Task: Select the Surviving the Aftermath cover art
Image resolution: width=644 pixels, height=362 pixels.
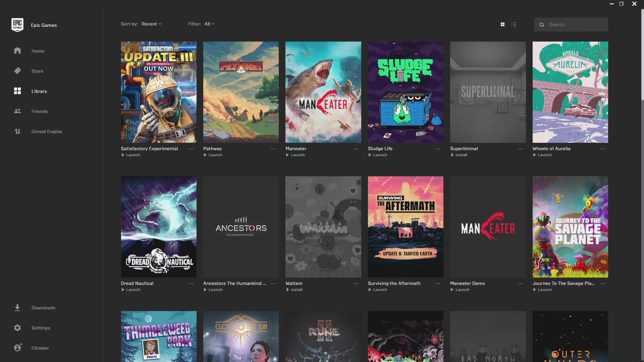Action: 406,227
